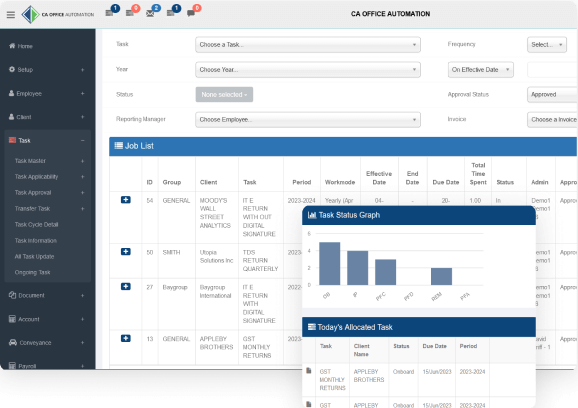This screenshot has width=578, height=408.
Task: Click the Document icon in sidebar
Action: [13, 295]
